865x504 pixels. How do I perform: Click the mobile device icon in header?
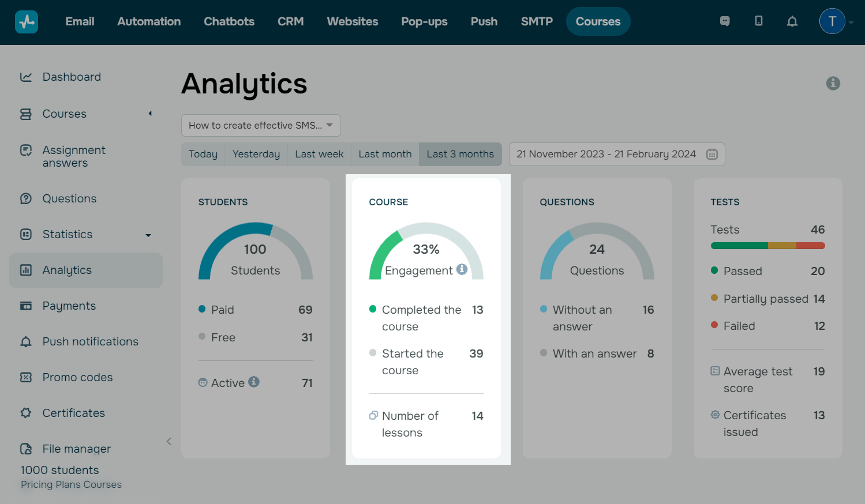759,21
